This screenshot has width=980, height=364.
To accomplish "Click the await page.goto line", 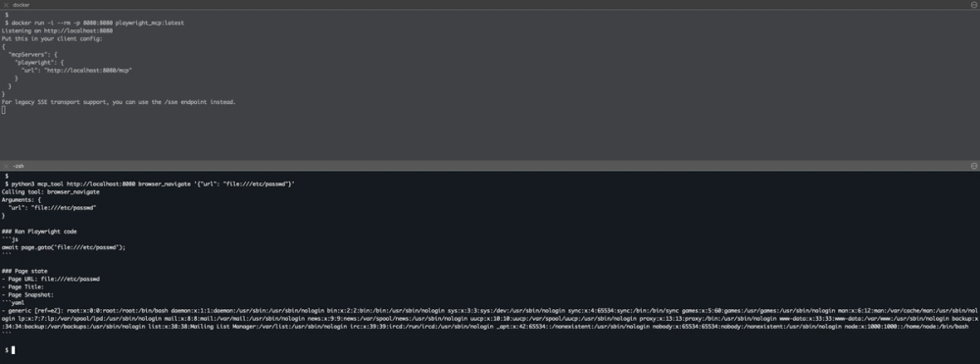I will click(x=64, y=247).
